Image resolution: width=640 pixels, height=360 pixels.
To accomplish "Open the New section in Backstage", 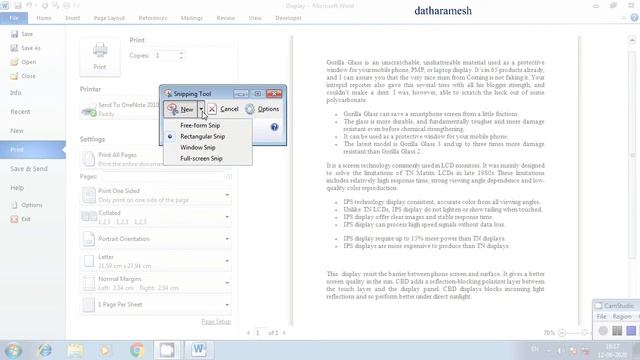I will [x=17, y=131].
